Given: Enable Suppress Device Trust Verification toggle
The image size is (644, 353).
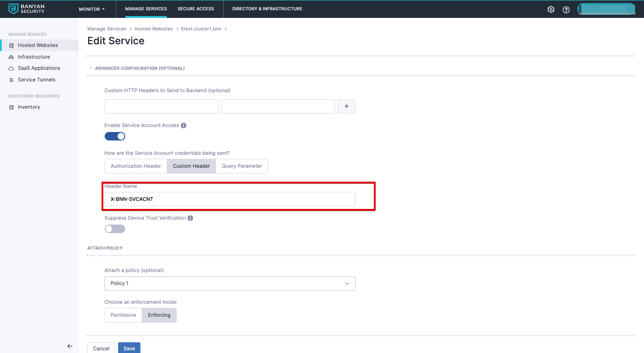Looking at the screenshot, I should [115, 229].
